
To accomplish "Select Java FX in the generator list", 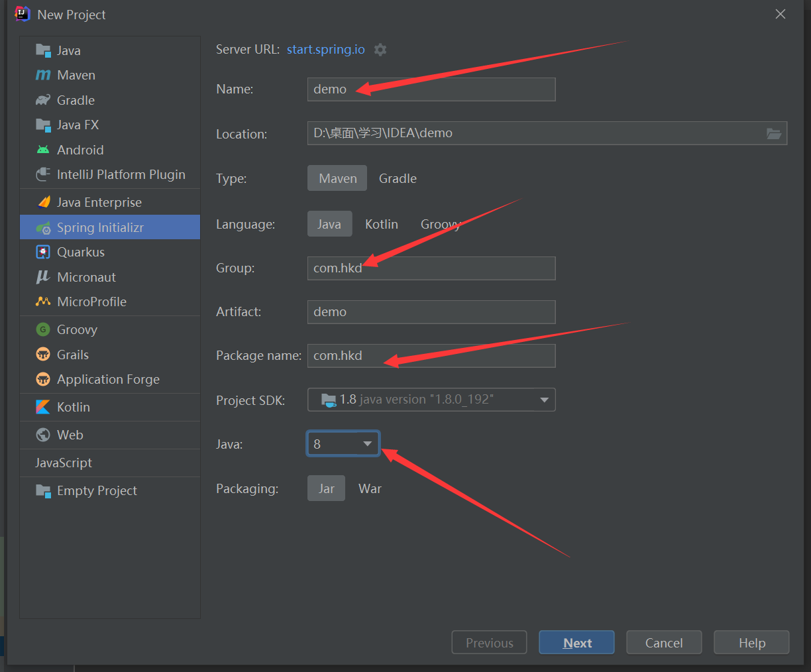I will [x=110, y=125].
